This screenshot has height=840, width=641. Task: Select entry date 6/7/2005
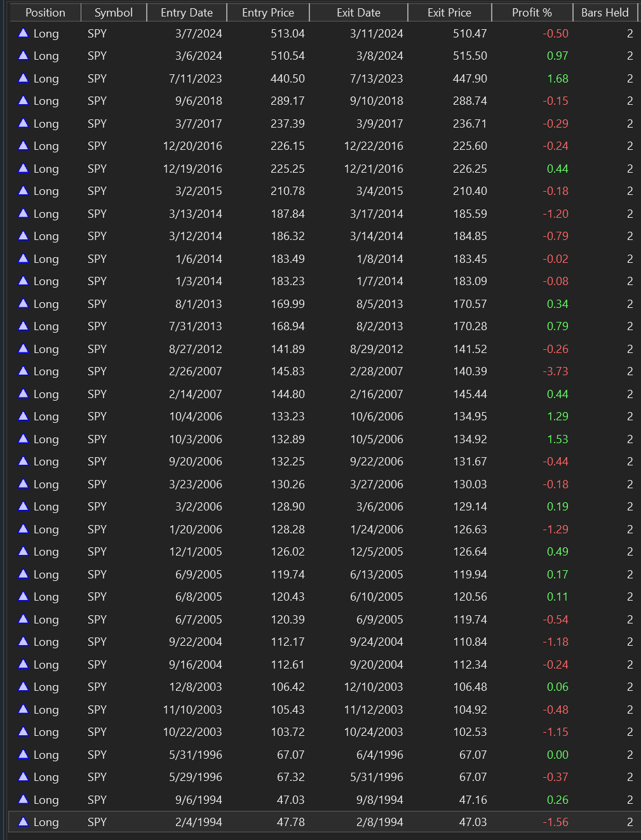pyautogui.click(x=199, y=620)
